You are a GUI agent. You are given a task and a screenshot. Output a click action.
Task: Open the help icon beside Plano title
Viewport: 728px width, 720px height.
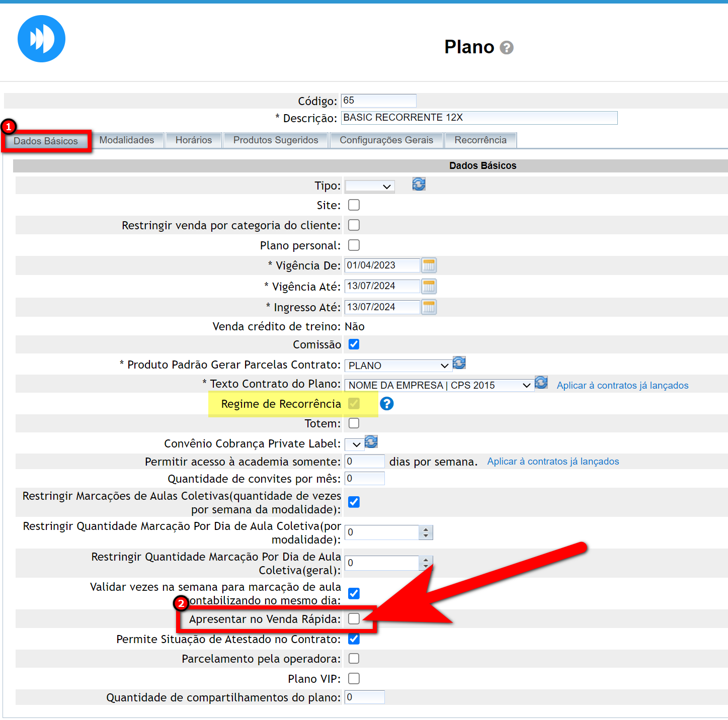click(507, 48)
